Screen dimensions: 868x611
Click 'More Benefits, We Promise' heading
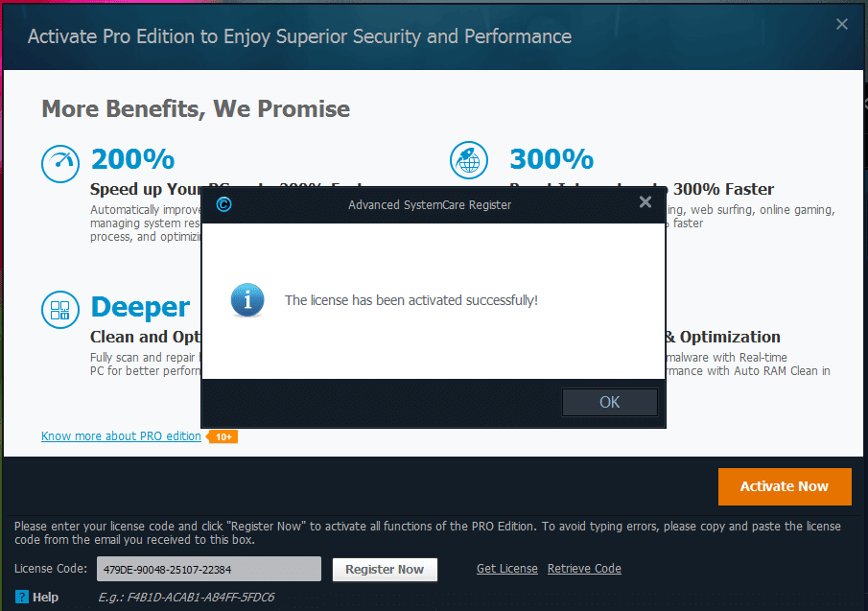(x=196, y=109)
